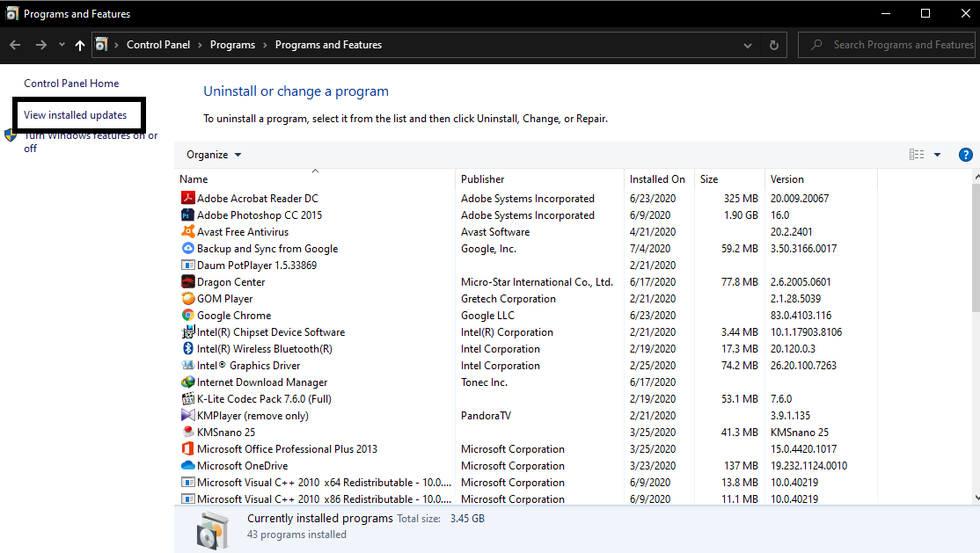Open the Organize dropdown menu
Image resolution: width=980 pixels, height=553 pixels.
pos(214,155)
